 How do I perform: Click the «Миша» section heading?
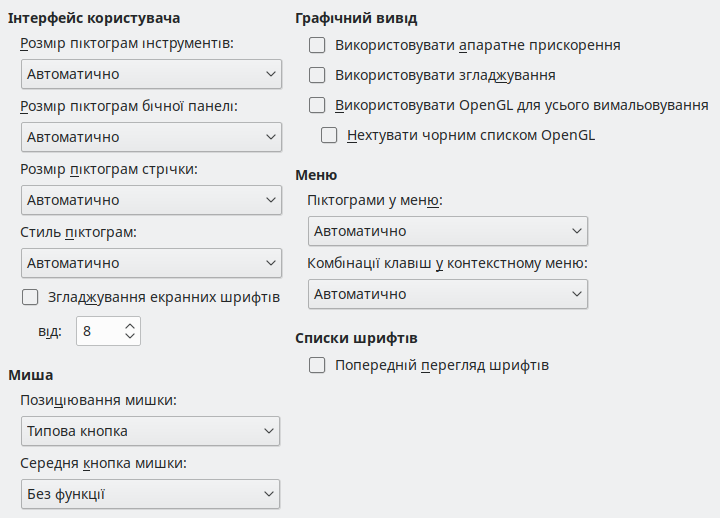pyautogui.click(x=30, y=375)
